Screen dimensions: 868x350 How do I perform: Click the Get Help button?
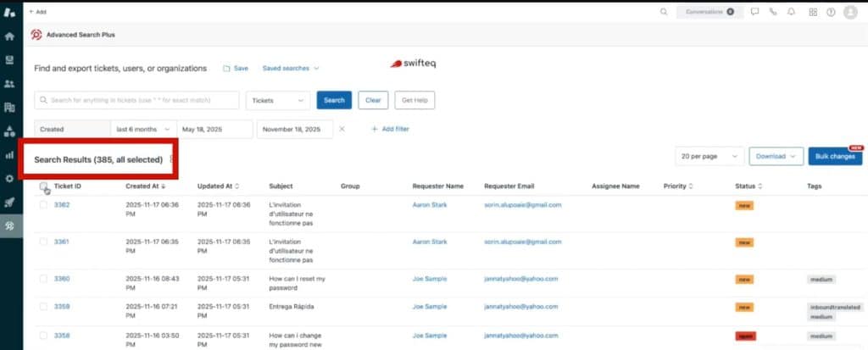(x=415, y=100)
